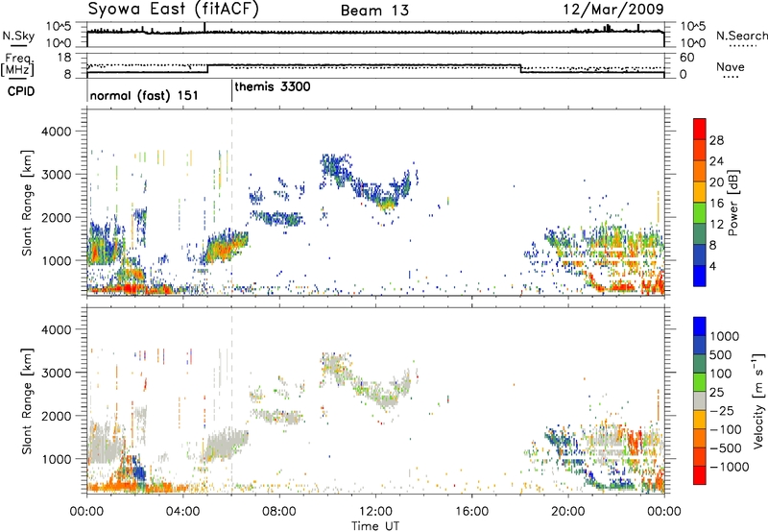Click the 'Beam 13' label
The image size is (768, 532).
[374, 11]
